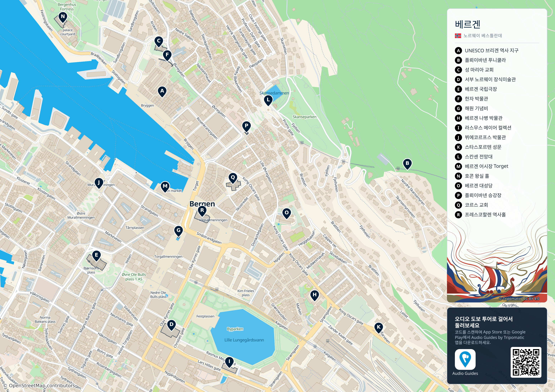Select legend entry '라스무스 메이어 컬렉션'
This screenshot has height=392, width=555.
point(488,128)
